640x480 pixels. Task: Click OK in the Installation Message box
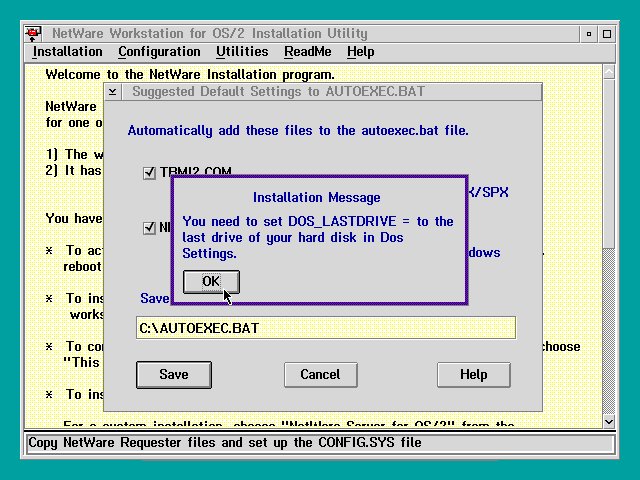211,282
